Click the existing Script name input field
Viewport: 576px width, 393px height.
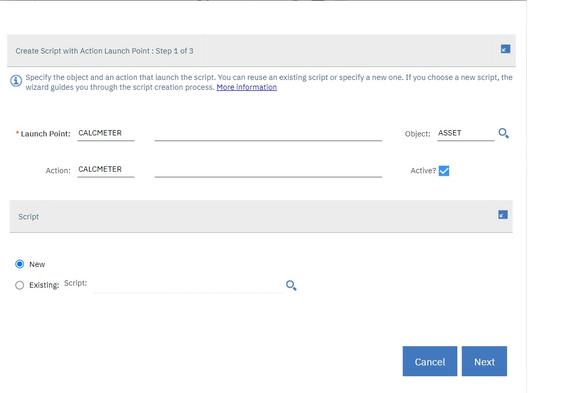click(188, 285)
